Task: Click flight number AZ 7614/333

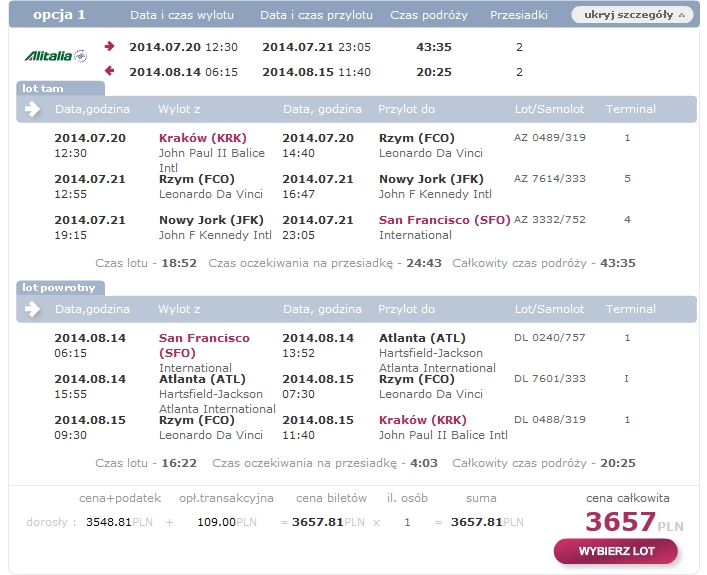Action: click(x=550, y=179)
